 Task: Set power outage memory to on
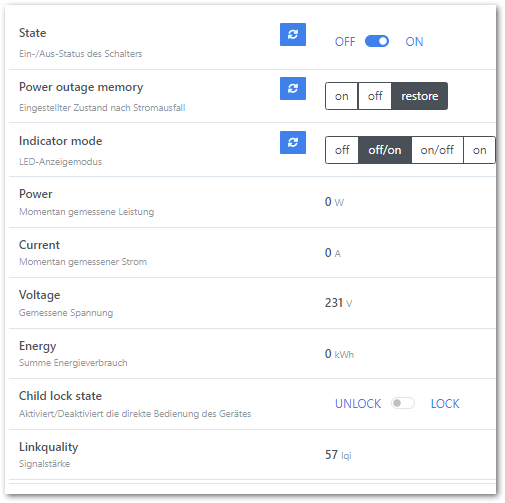[x=342, y=96]
